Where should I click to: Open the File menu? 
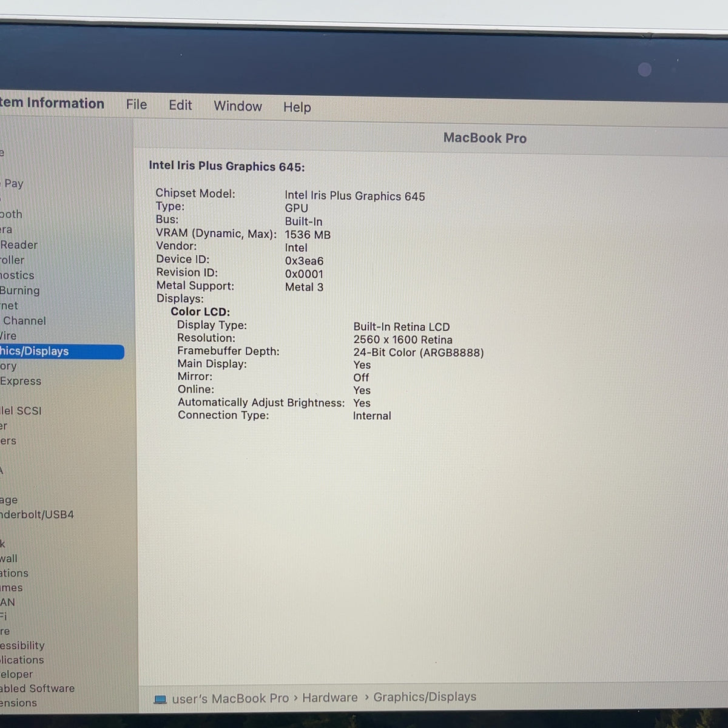tap(136, 104)
